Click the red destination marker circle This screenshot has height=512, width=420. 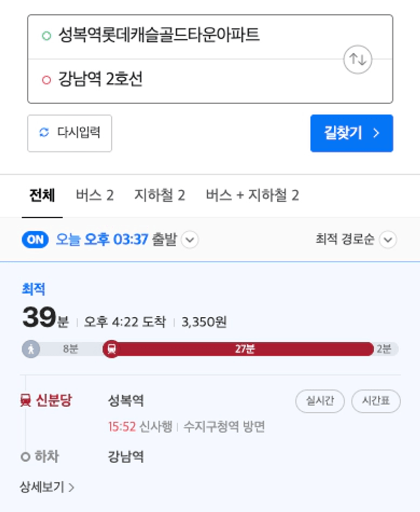pos(47,80)
